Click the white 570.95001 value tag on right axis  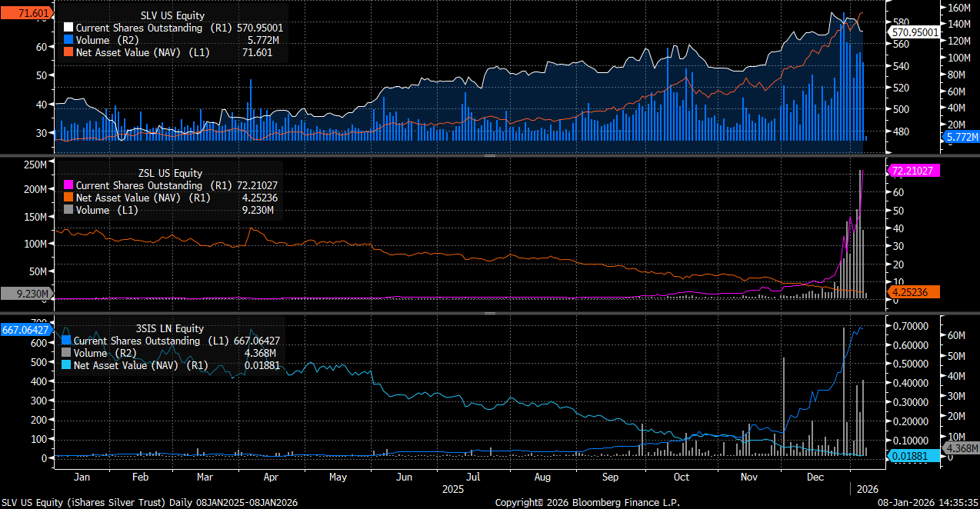[914, 32]
